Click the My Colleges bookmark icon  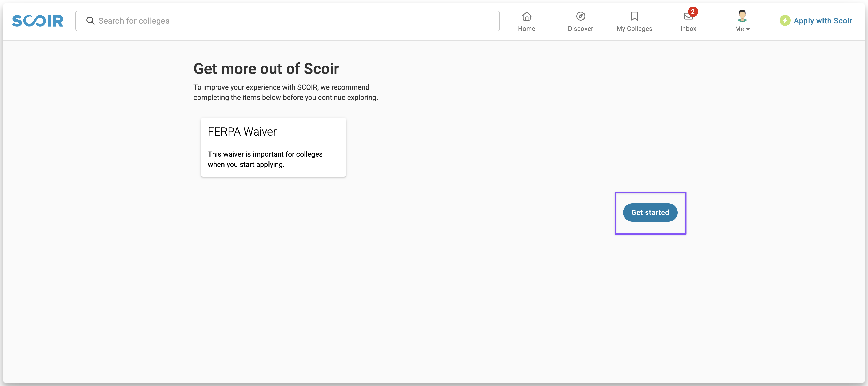[x=634, y=16]
